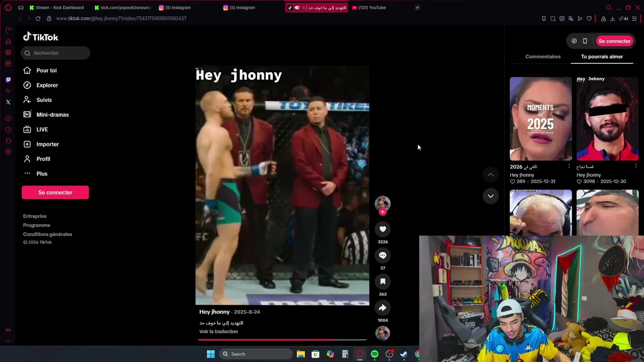Open the Opera snapshot tool

[553, 19]
